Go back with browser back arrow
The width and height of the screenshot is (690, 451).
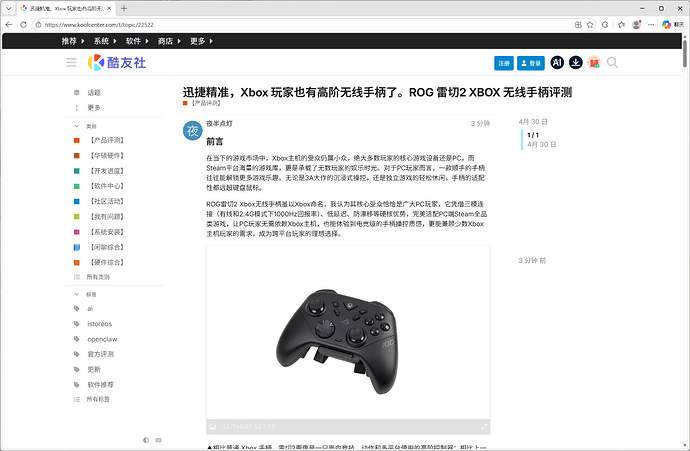click(9, 25)
